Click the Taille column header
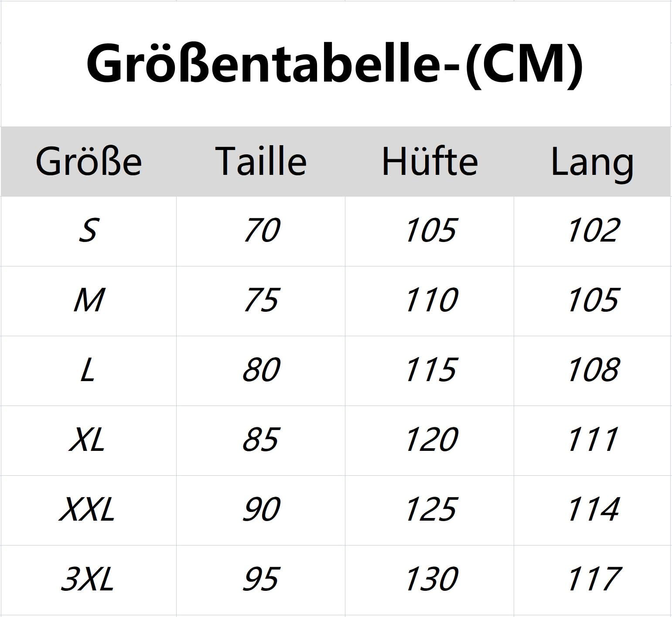672x617 pixels. [261, 161]
